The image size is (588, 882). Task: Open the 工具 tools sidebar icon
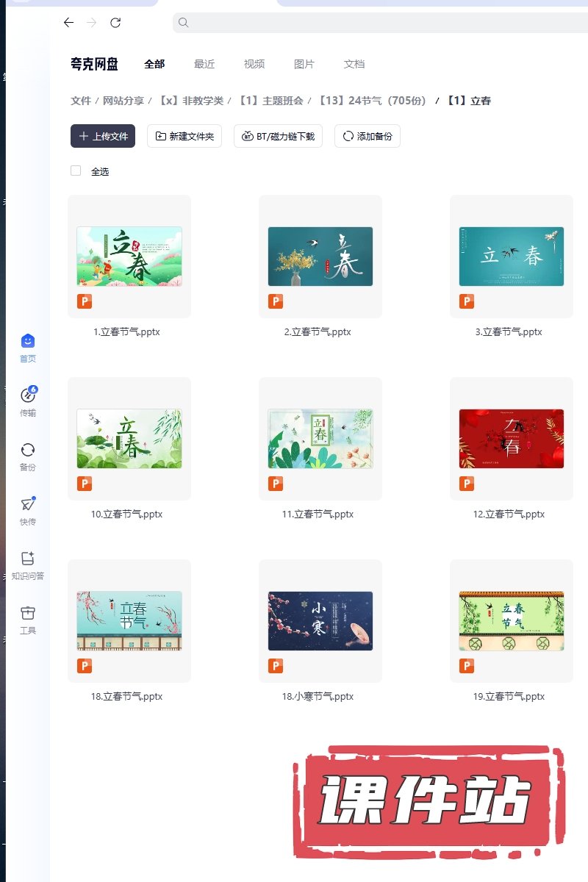tap(28, 614)
